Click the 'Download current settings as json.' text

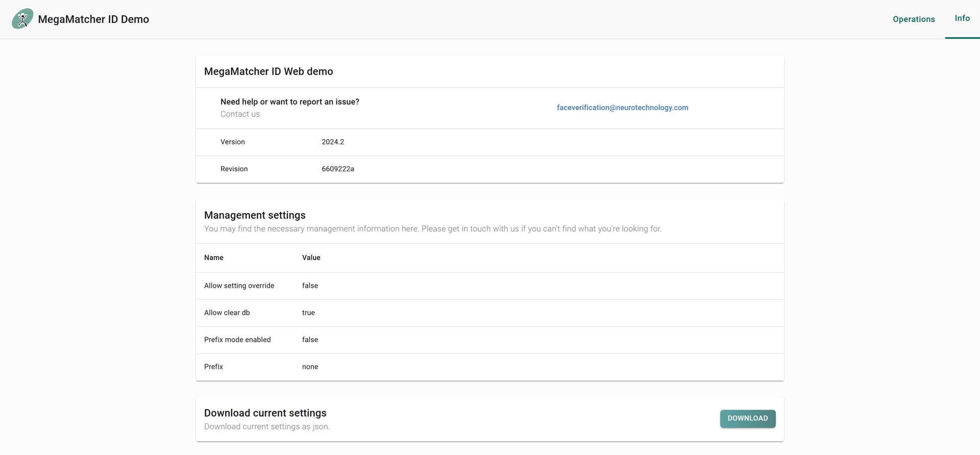pos(267,427)
